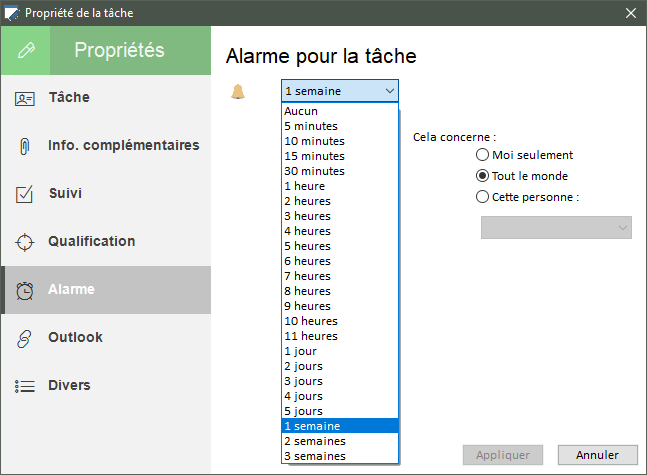Set alarm to 4 jours
The height and width of the screenshot is (475, 647).
point(340,396)
